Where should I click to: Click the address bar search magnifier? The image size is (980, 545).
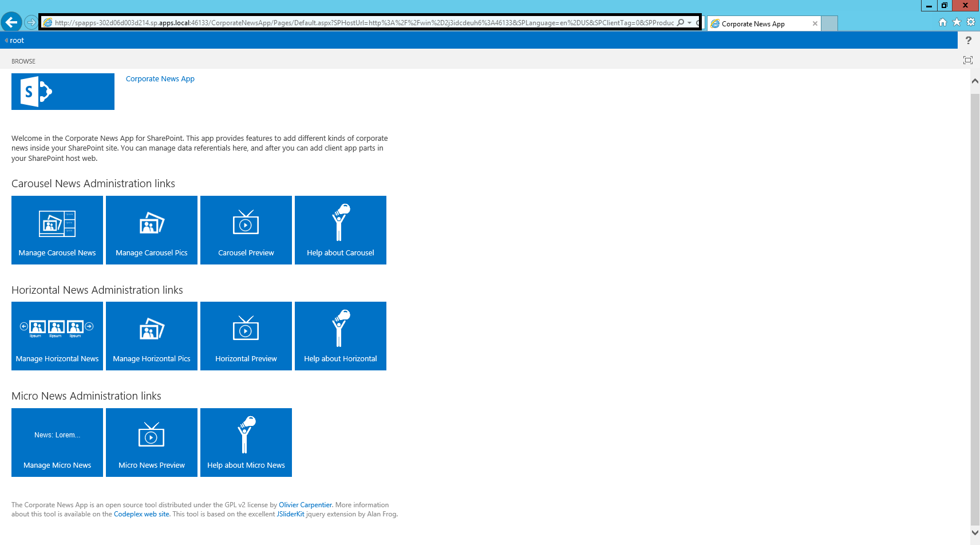tap(681, 23)
